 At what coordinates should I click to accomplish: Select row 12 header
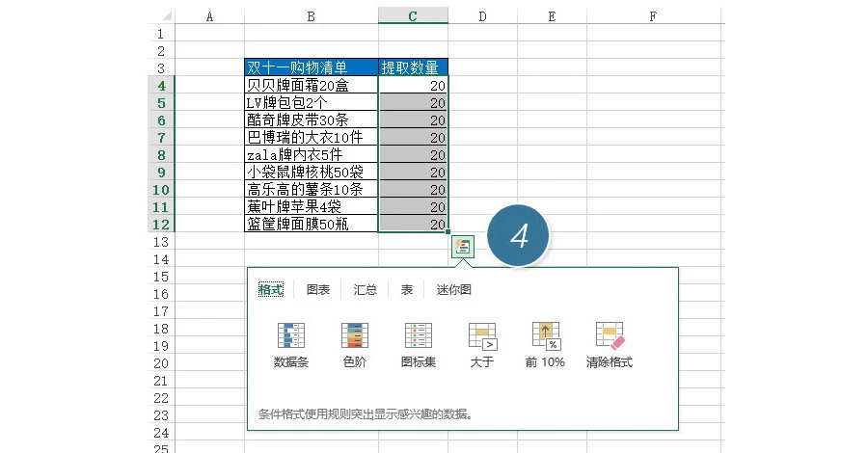161,224
